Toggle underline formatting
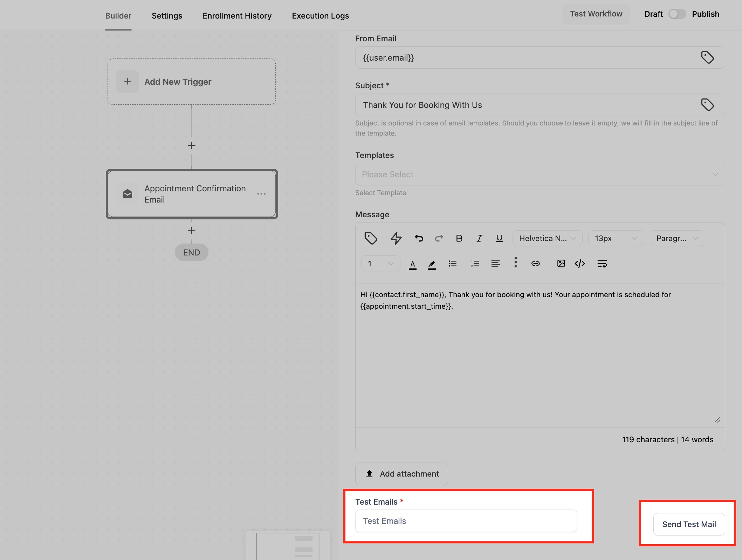The height and width of the screenshot is (560, 742). tap(499, 238)
